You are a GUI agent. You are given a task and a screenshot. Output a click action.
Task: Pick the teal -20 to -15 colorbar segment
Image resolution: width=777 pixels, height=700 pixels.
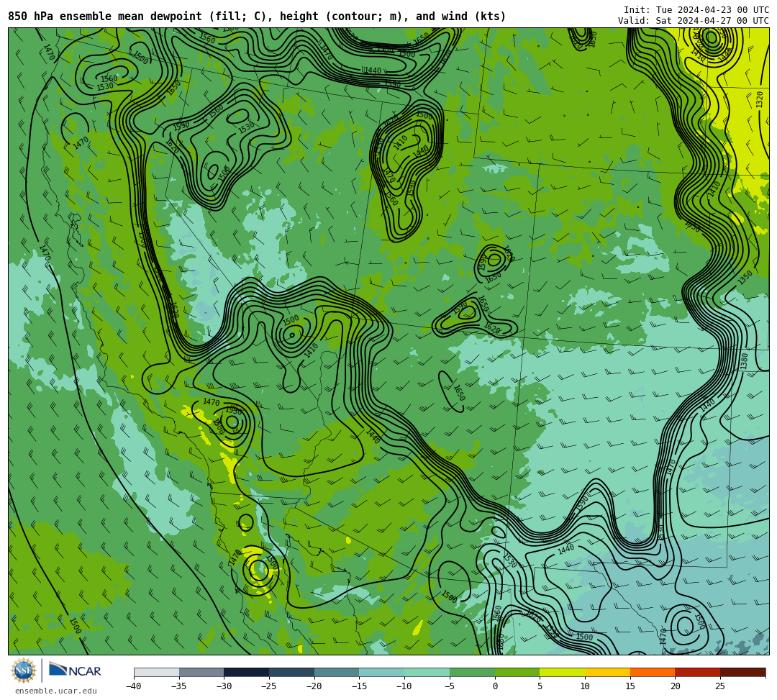click(x=337, y=672)
